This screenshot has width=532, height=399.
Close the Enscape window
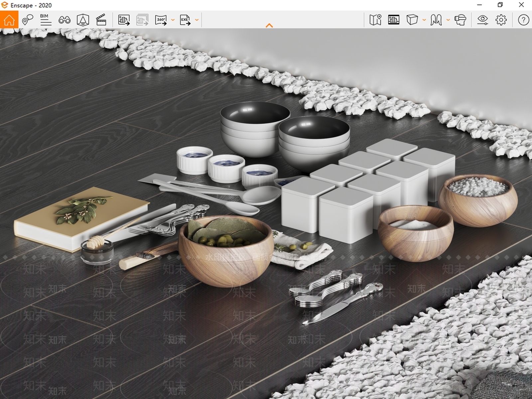click(521, 5)
